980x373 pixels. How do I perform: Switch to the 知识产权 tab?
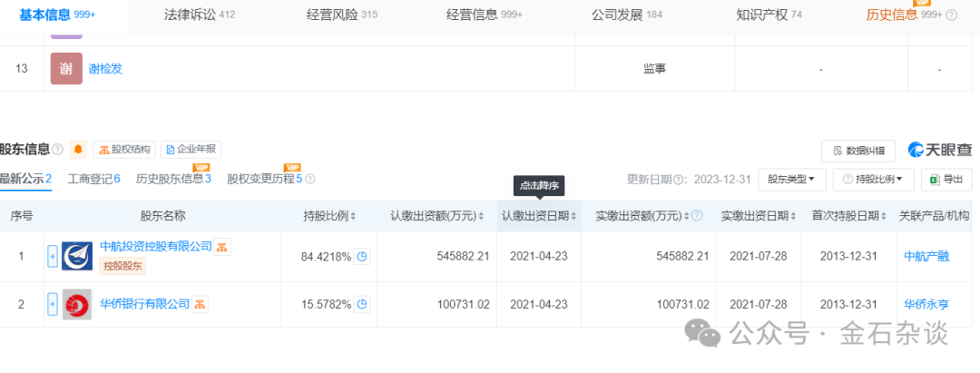click(x=769, y=15)
